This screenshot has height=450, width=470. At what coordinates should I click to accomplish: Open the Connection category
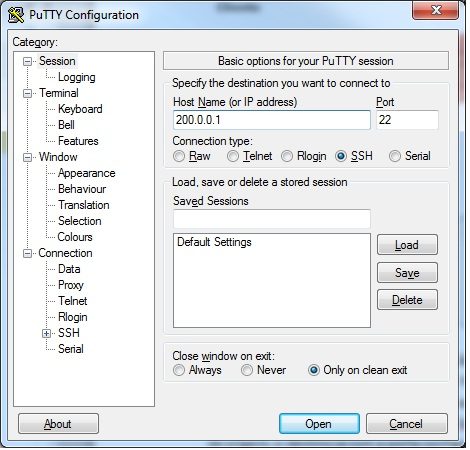point(65,253)
